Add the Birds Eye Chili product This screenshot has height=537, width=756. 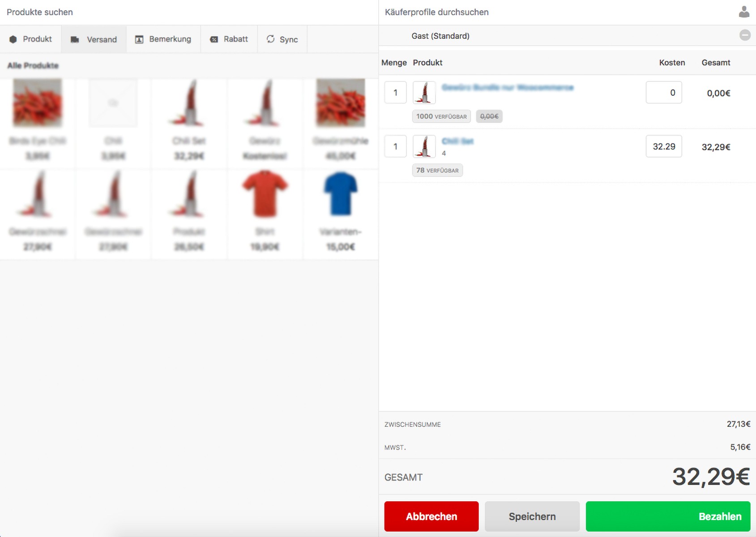click(x=38, y=104)
